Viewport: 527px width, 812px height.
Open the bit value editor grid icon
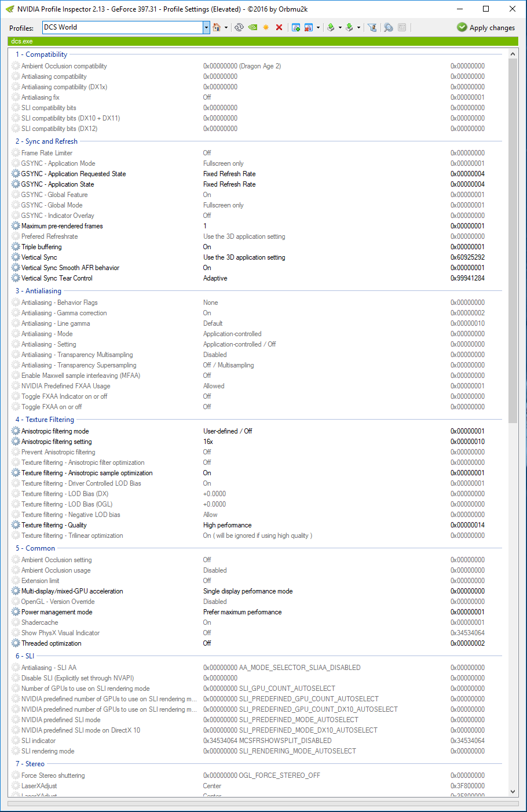click(402, 27)
